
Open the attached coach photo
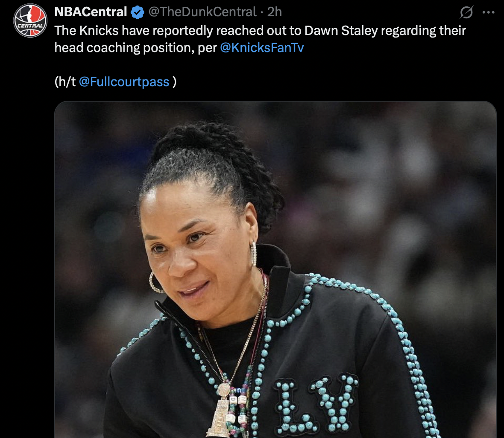275,270
